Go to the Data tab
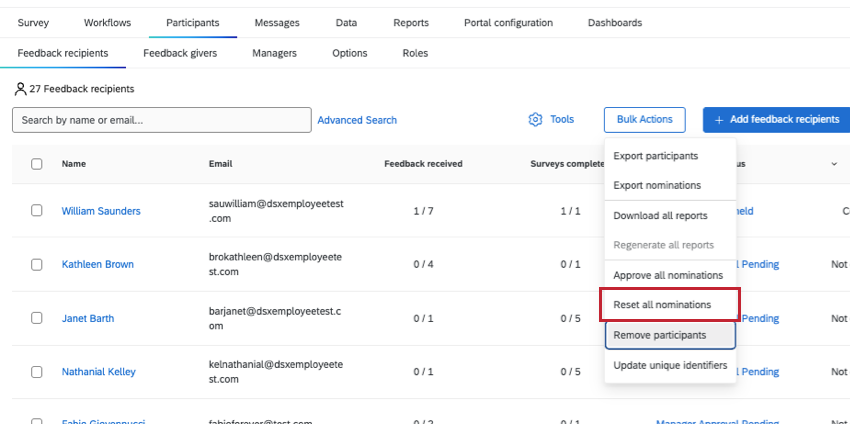This screenshot has width=850, height=424. click(346, 23)
